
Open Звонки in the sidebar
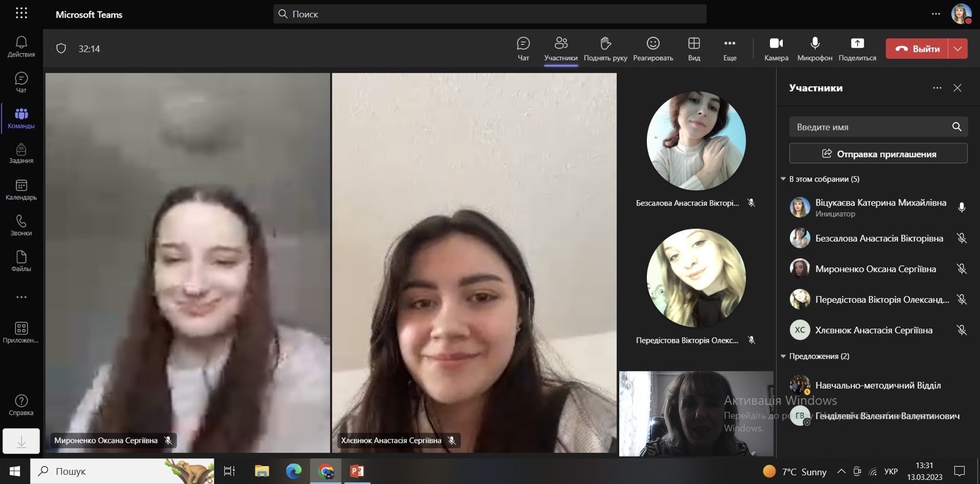[x=21, y=225]
